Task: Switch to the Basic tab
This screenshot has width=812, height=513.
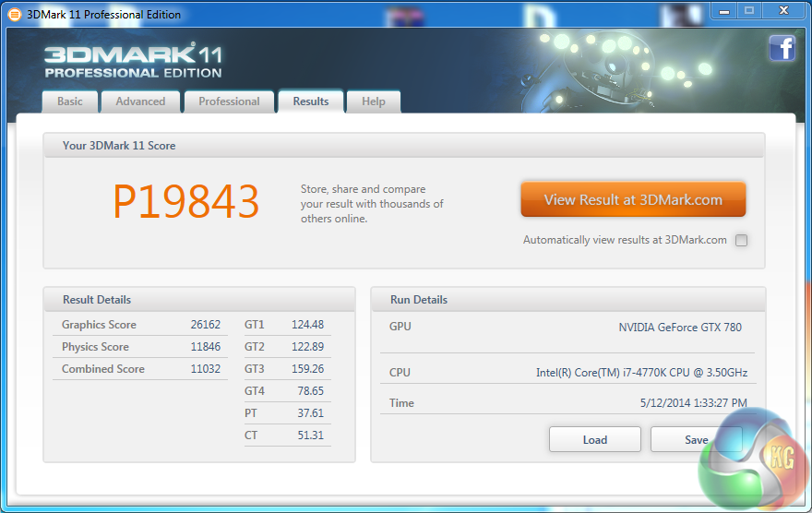Action: click(x=70, y=101)
